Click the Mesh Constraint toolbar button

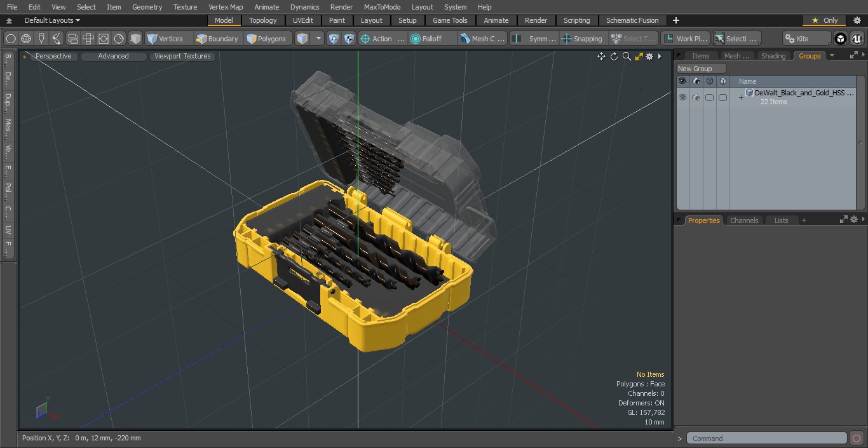pyautogui.click(x=483, y=39)
